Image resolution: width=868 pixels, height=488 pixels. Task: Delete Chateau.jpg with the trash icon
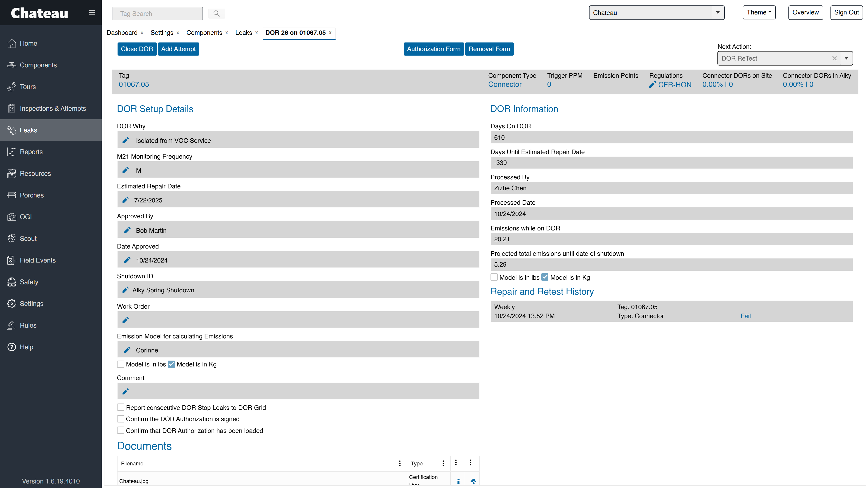(x=458, y=482)
